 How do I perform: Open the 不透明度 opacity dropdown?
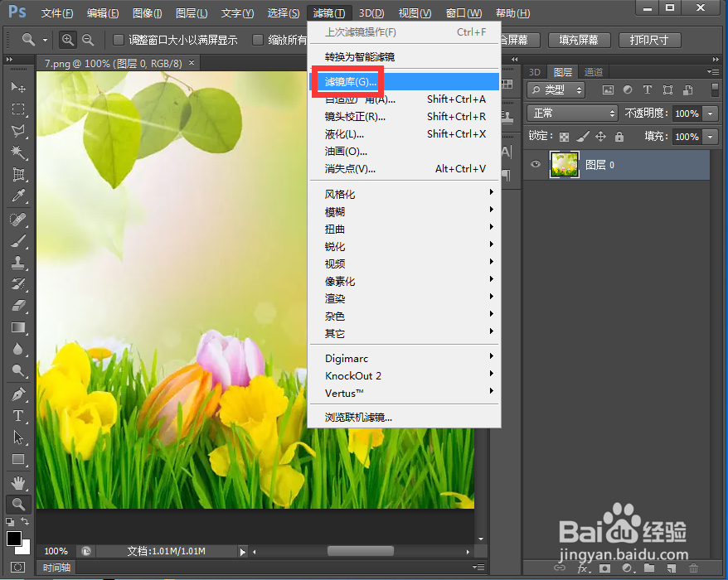(x=710, y=114)
